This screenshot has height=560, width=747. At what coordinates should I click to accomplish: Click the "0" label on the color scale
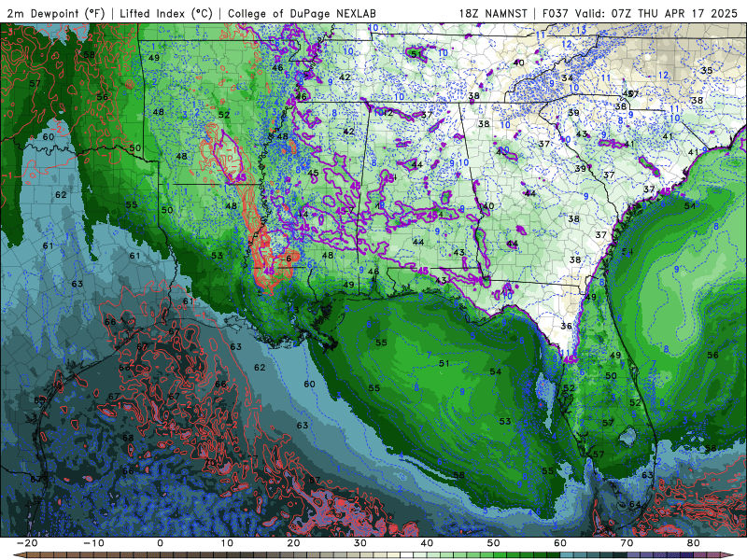160,543
